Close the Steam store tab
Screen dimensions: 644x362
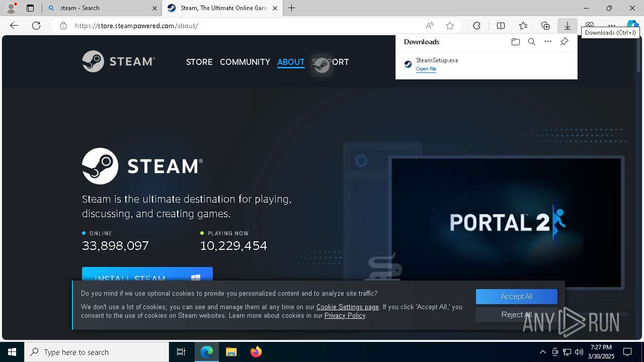275,8
